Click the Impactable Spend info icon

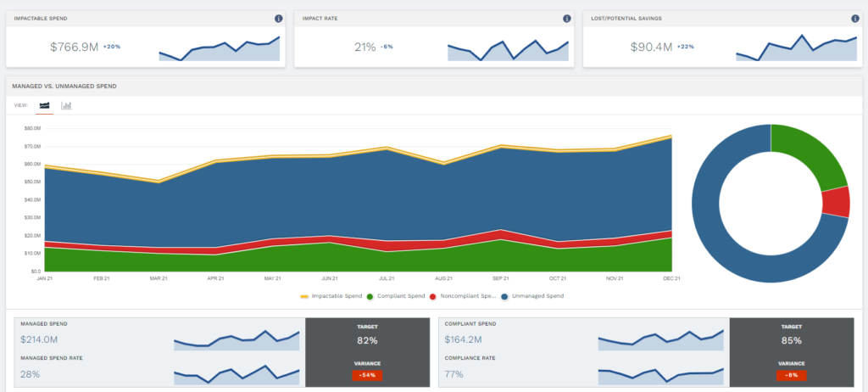[279, 19]
